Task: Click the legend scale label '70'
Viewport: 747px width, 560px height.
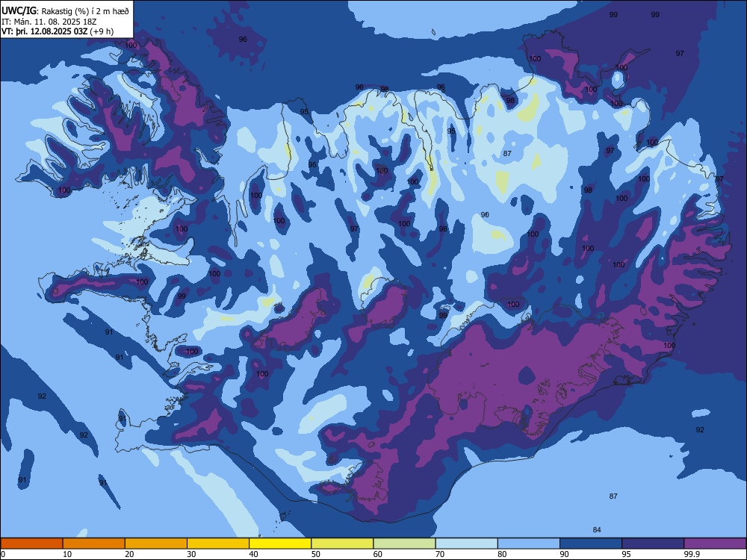Action: coord(440,554)
